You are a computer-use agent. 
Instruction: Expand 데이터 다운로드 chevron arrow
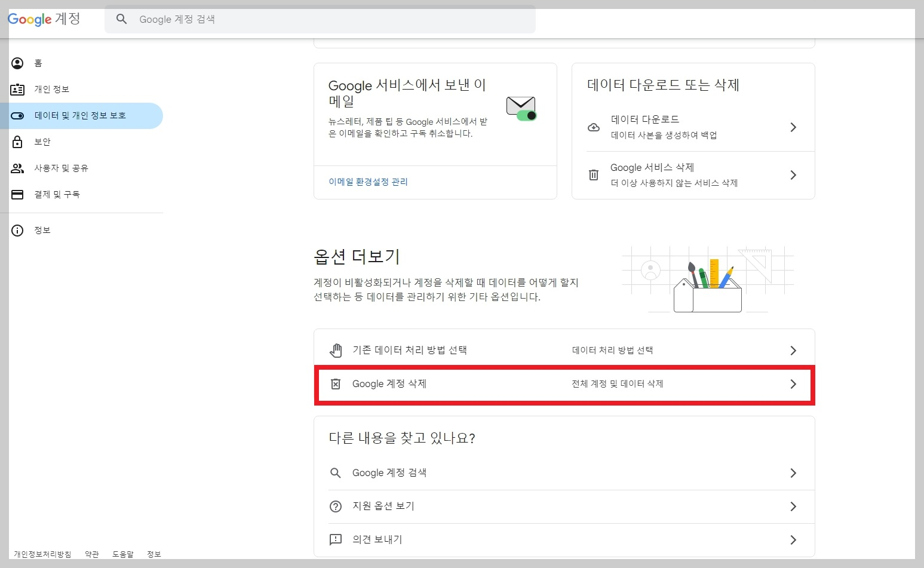coord(793,127)
